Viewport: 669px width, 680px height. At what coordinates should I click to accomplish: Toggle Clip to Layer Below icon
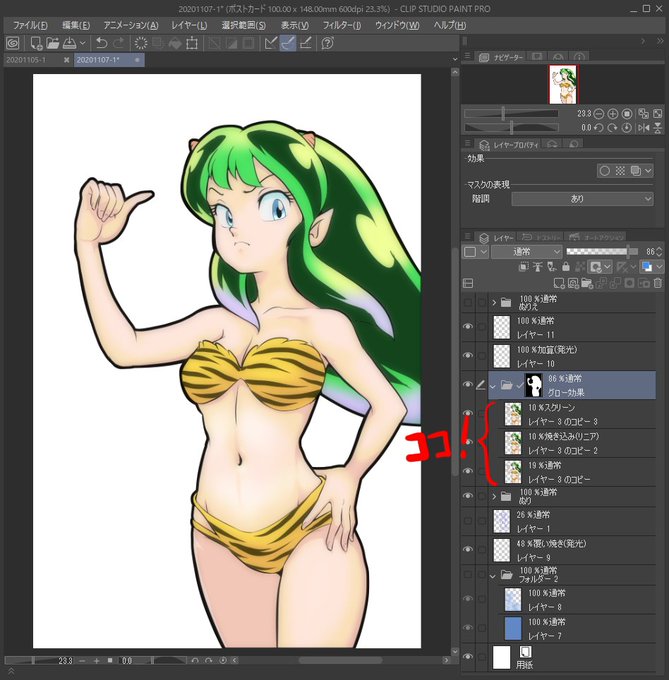coord(524,267)
